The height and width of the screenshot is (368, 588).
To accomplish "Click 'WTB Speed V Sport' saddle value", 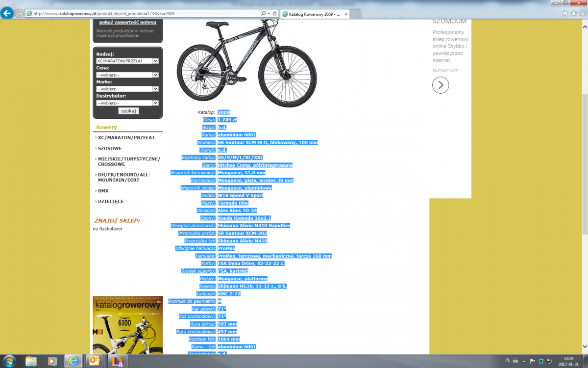I will tap(240, 195).
